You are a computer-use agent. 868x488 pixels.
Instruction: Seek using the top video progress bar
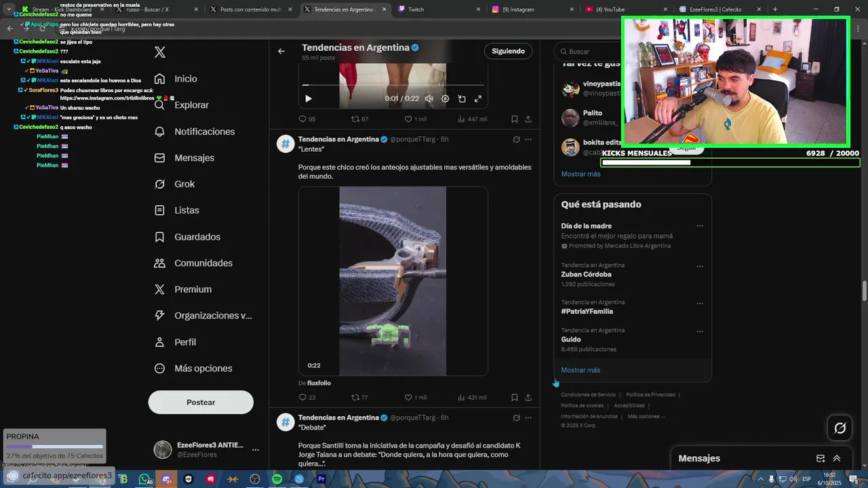pos(393,85)
